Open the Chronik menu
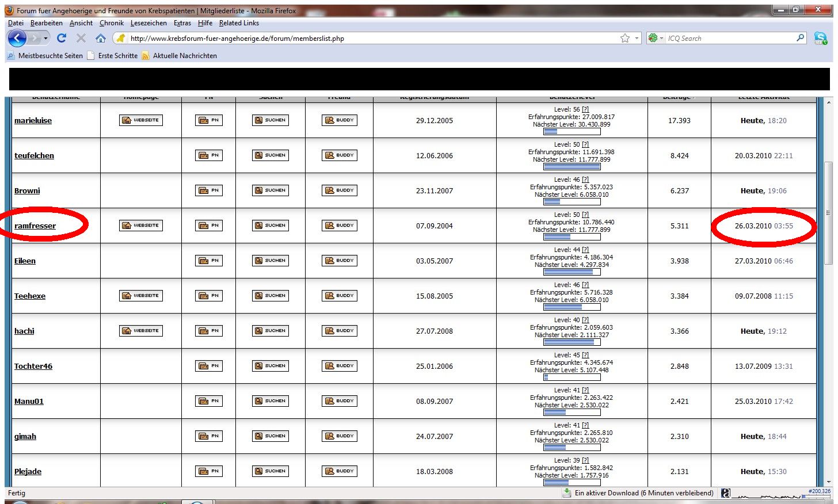838x504 pixels. pyautogui.click(x=112, y=23)
